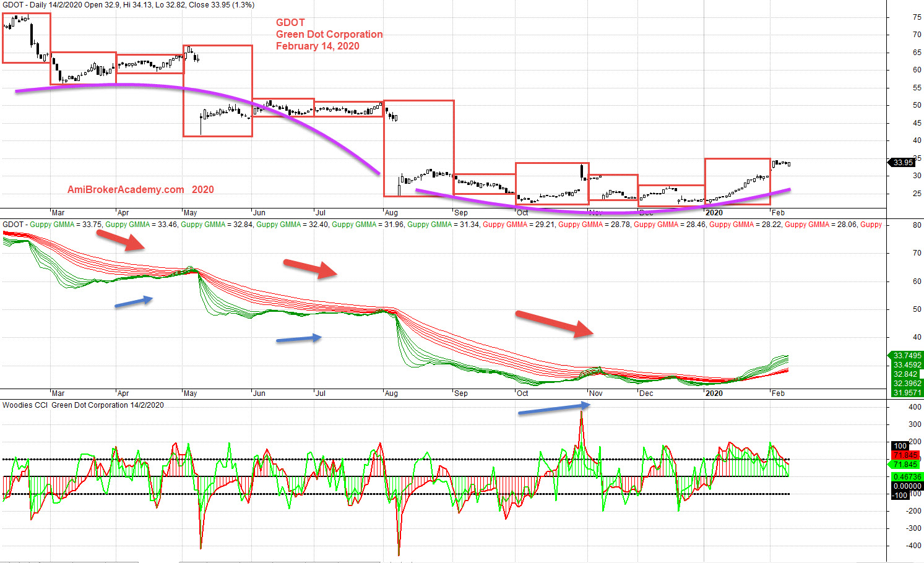Click the Guppy GMMA = 33.46 legend entry

pos(141,225)
